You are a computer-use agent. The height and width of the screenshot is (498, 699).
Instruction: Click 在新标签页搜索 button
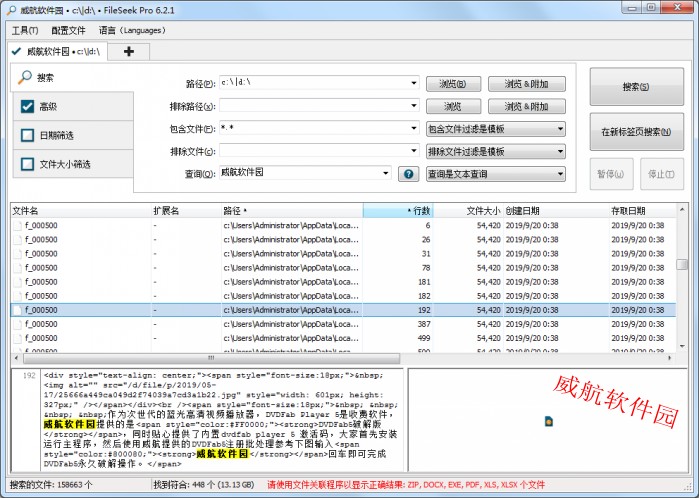pos(636,132)
